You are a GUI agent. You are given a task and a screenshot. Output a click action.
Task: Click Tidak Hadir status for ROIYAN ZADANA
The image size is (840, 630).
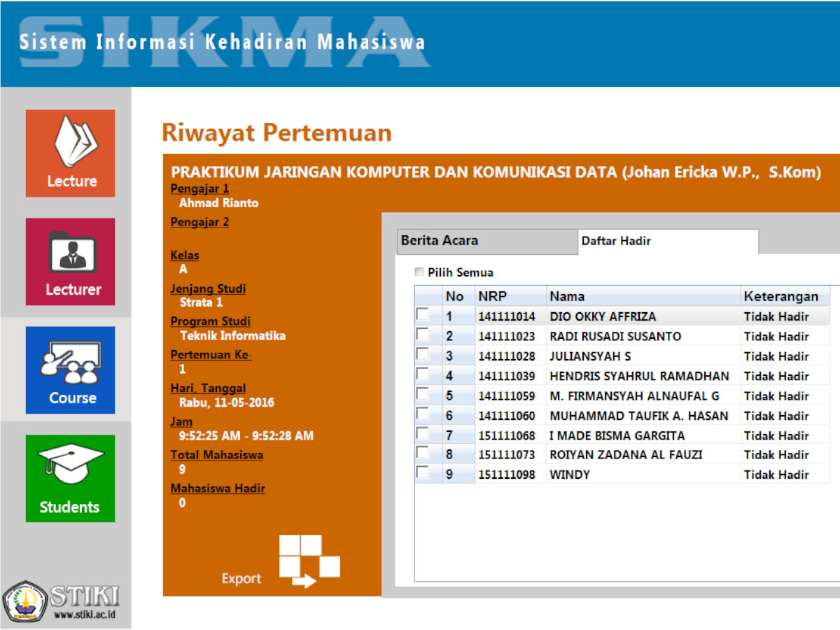click(776, 455)
